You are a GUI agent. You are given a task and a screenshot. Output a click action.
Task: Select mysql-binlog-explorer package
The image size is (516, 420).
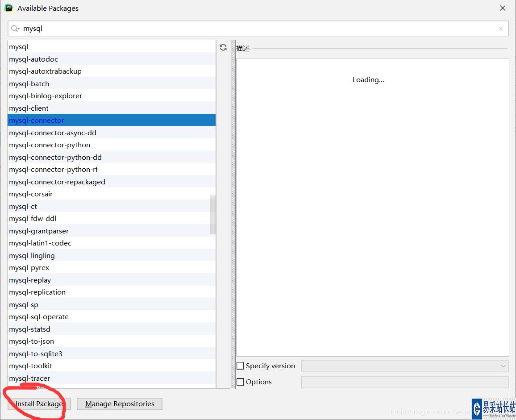coord(112,96)
